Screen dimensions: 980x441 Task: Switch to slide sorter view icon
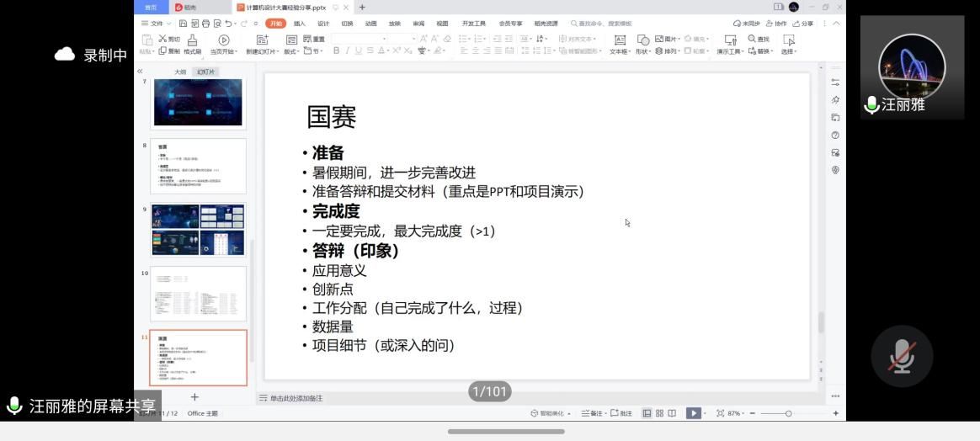(x=659, y=413)
